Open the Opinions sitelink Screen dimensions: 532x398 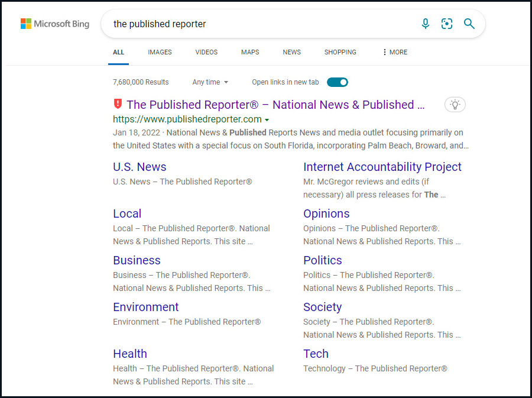click(x=326, y=213)
